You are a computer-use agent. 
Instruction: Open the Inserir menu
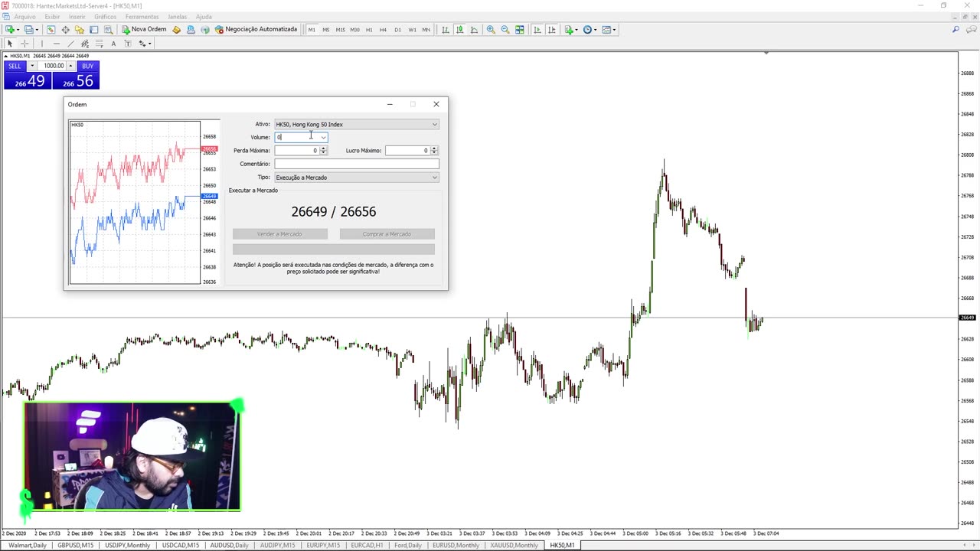tap(77, 16)
